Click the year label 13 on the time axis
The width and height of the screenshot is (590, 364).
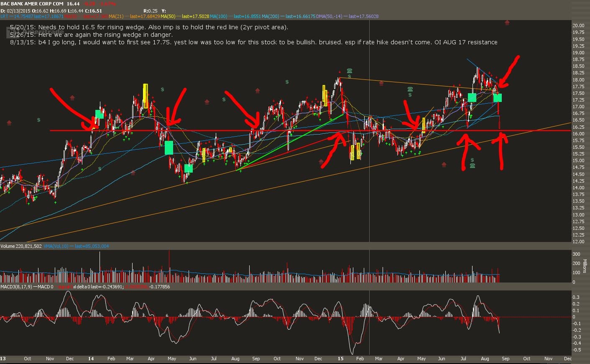(x=3, y=359)
